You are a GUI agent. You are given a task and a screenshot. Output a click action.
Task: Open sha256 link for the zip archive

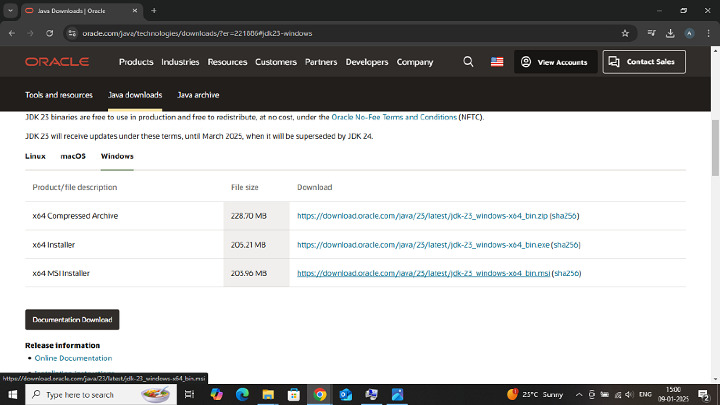(564, 216)
